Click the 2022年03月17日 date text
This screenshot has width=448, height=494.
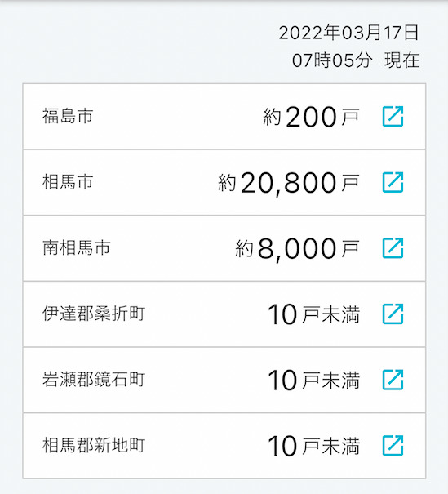(x=348, y=33)
